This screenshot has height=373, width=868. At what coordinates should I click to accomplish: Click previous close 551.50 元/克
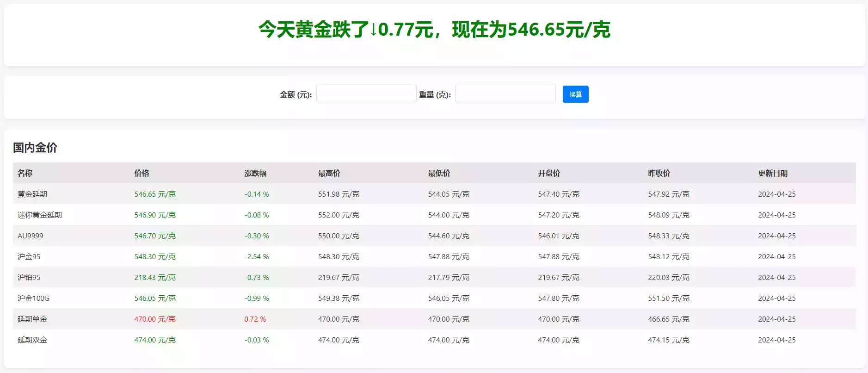[669, 298]
